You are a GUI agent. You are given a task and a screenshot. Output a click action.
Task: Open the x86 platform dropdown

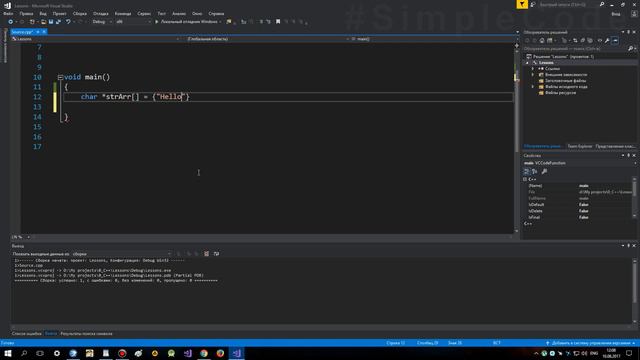(x=133, y=22)
